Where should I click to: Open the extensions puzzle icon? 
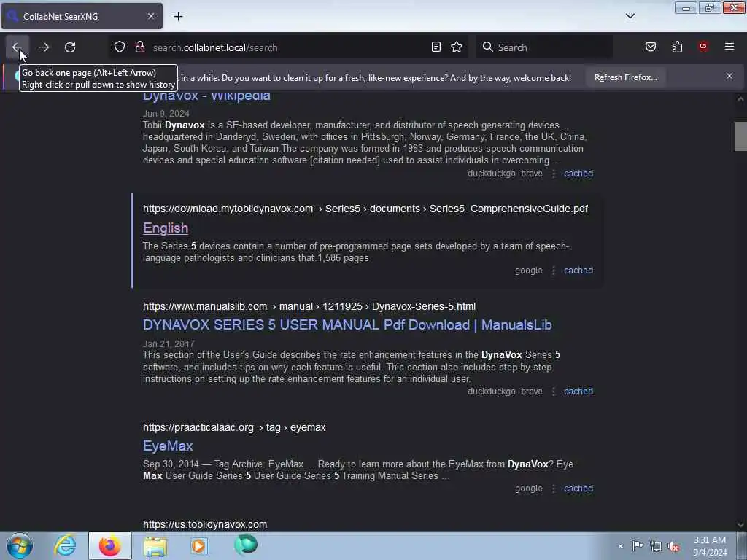[x=677, y=47]
